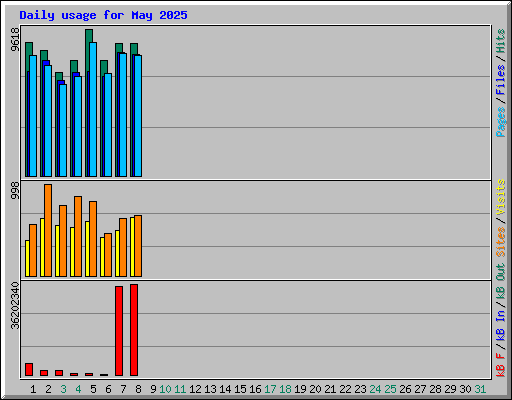512x400 pixels.
Task: Click the kB In legend label
Action: pyautogui.click(x=501, y=325)
